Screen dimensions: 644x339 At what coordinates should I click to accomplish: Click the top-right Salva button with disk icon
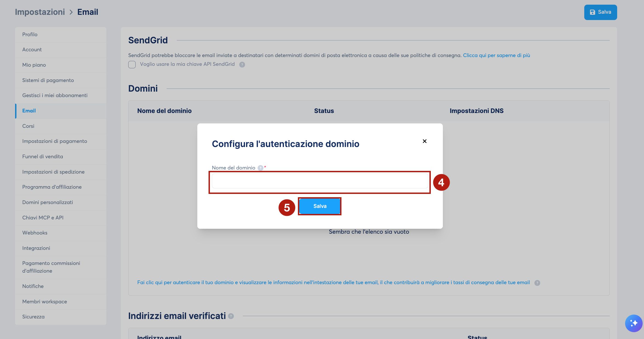(x=600, y=12)
